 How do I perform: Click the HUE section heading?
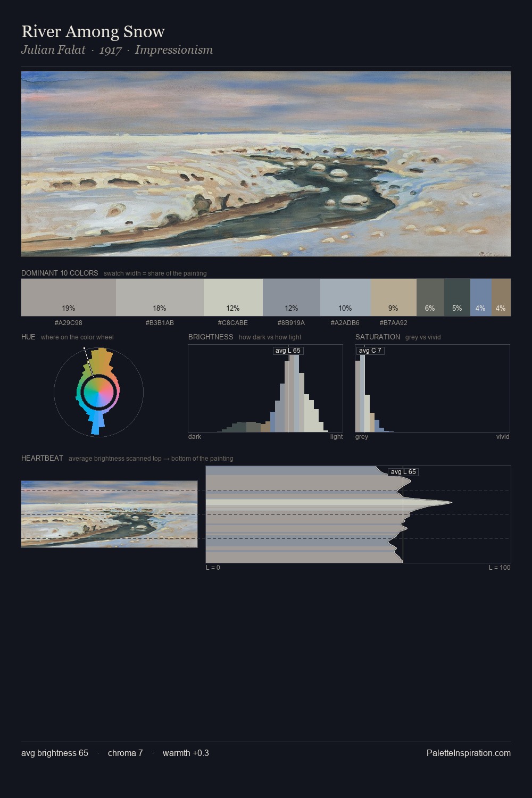[28, 337]
